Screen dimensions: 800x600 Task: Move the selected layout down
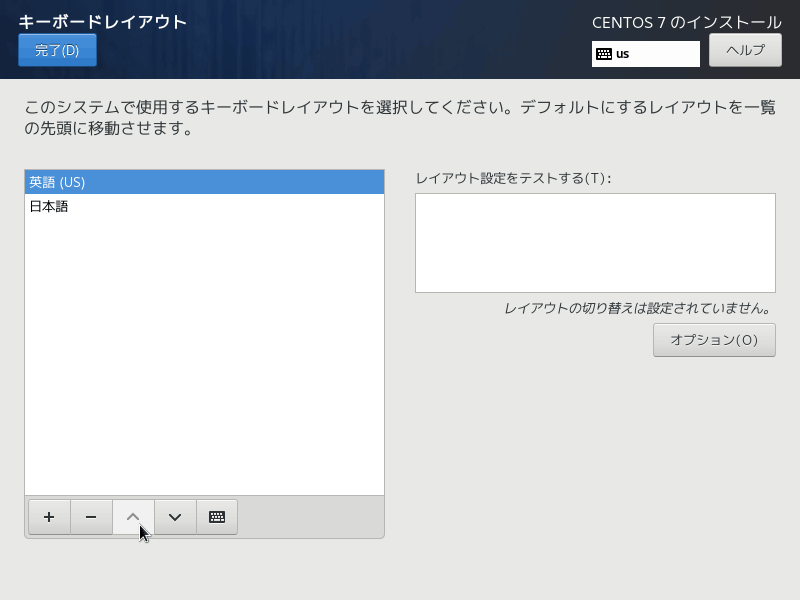coord(175,517)
